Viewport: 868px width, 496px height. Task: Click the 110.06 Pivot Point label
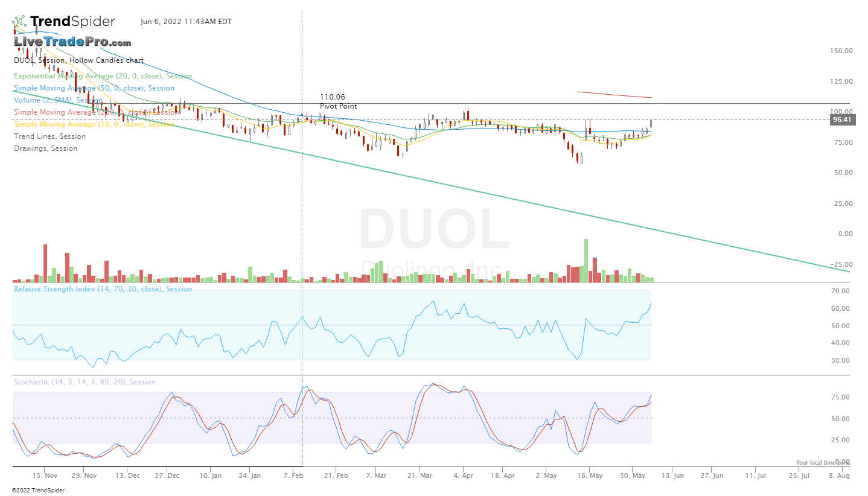338,101
